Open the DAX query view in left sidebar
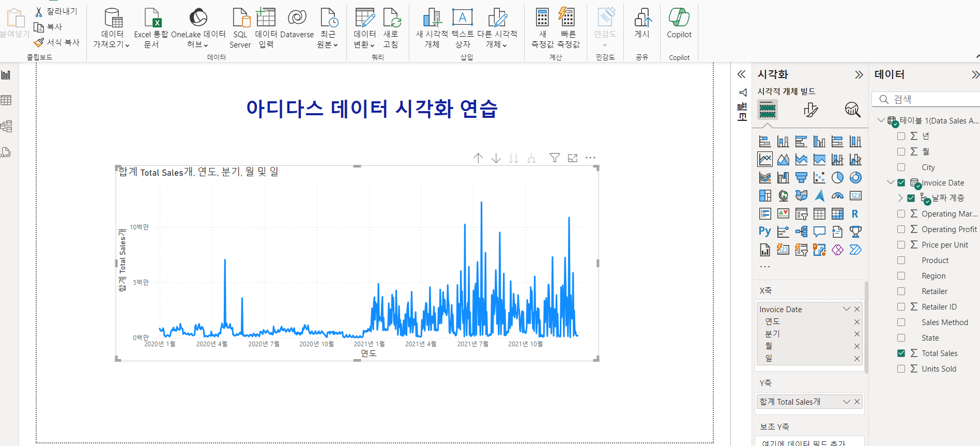Screen dimensions: 980x446 point(6,152)
